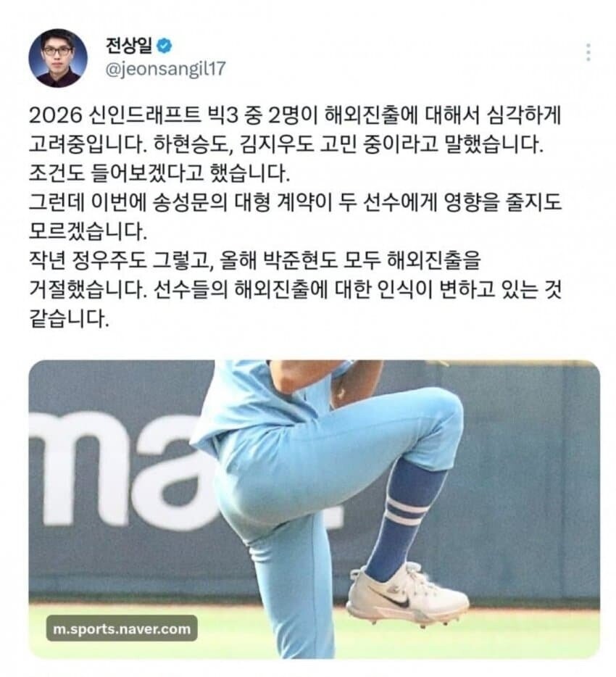Open the display name 전상일
The width and height of the screenshot is (616, 677).
(x=129, y=46)
